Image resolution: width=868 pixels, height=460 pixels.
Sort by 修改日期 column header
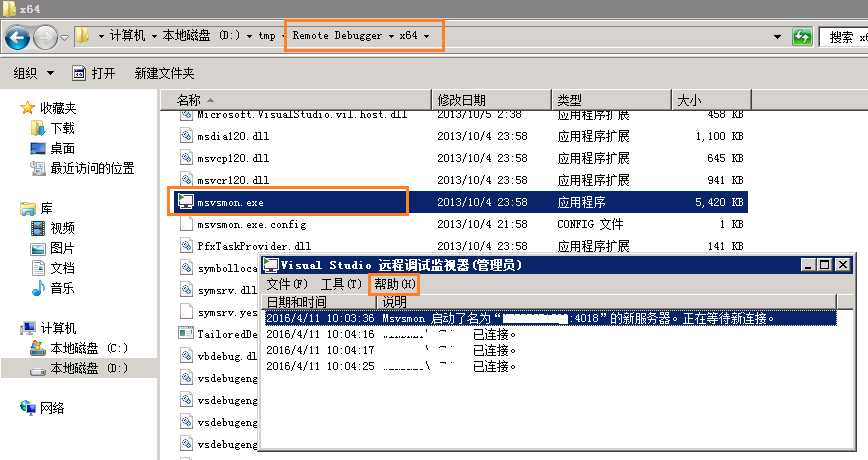coord(491,100)
